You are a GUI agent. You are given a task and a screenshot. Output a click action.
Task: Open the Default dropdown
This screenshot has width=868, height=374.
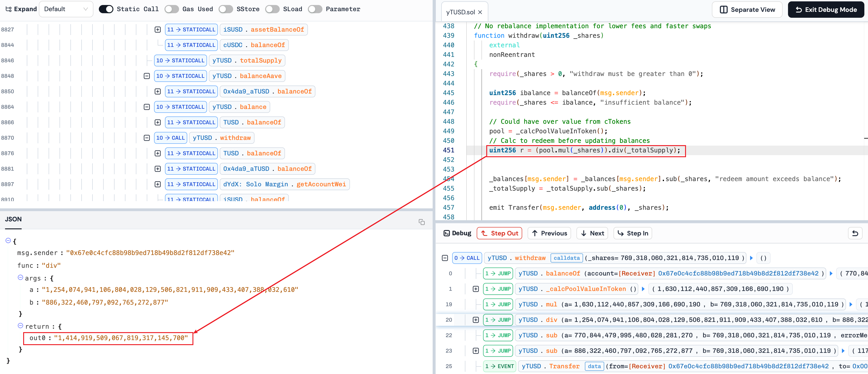66,9
